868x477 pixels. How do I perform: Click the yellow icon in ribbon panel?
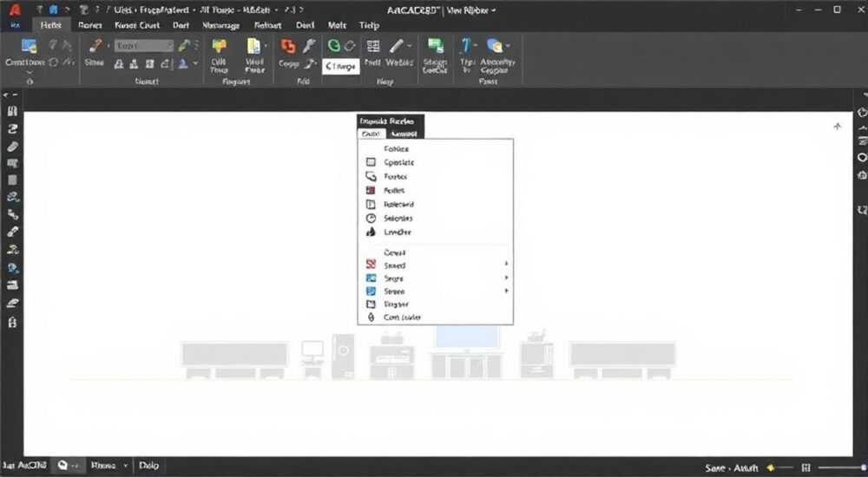(220, 47)
